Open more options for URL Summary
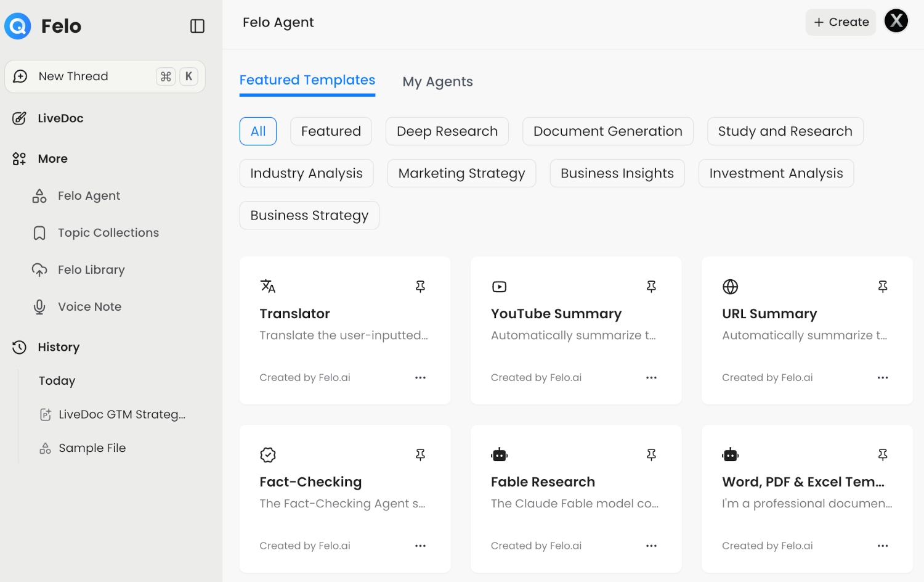924x582 pixels. tap(883, 377)
